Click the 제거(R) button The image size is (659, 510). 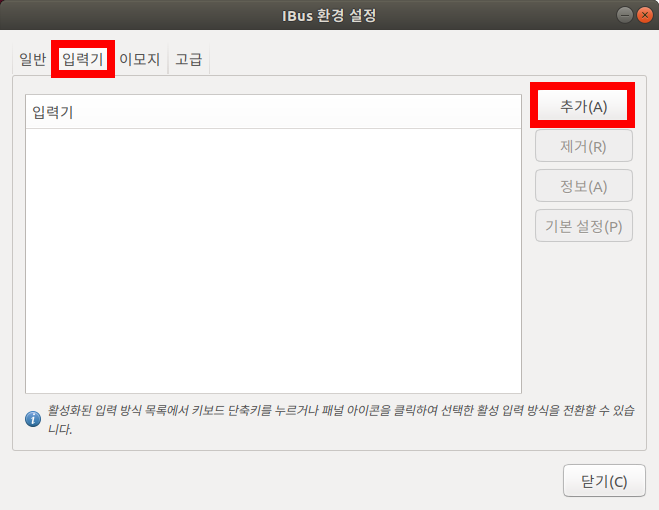[x=583, y=146]
